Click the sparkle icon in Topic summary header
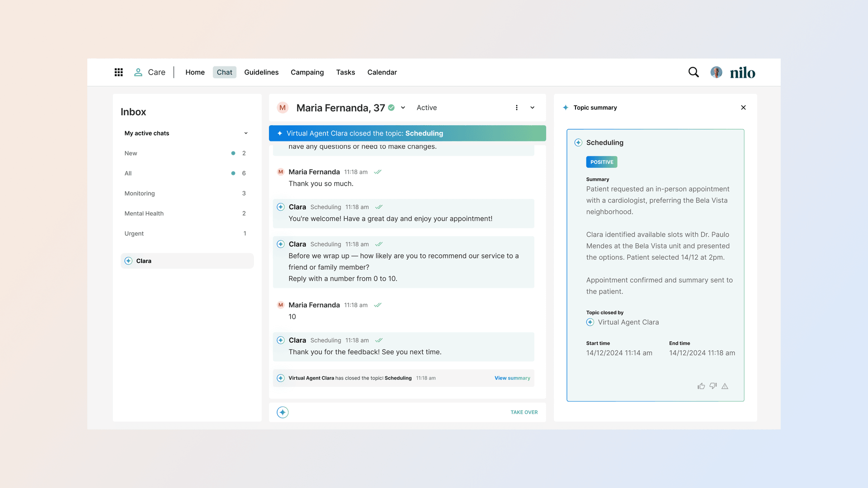Image resolution: width=868 pixels, height=488 pixels. 566,108
